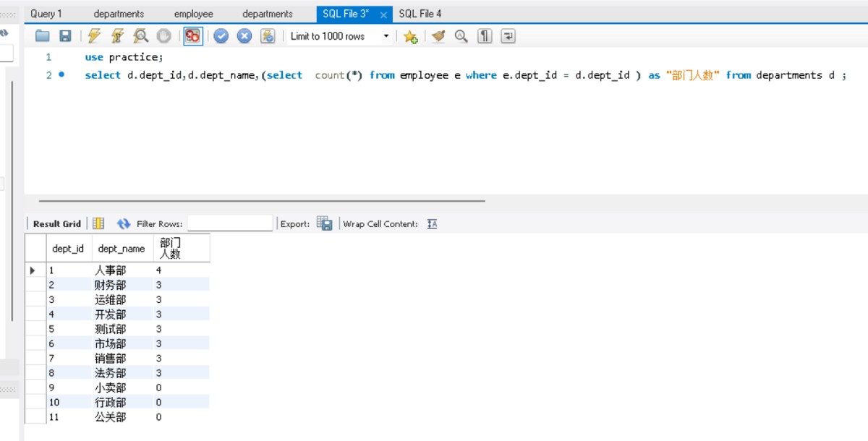The width and height of the screenshot is (868, 441).
Task: Toggle word wrapping icon in editor toolbar
Action: tap(508, 36)
